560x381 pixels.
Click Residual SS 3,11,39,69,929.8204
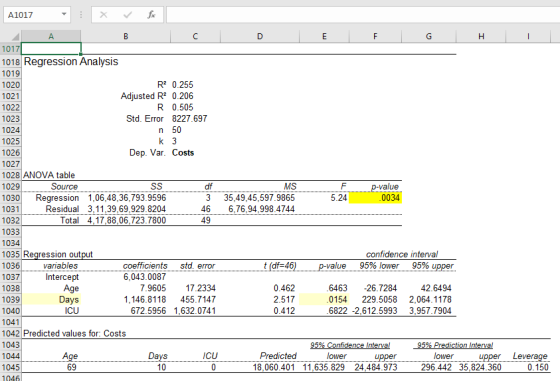tap(127, 209)
